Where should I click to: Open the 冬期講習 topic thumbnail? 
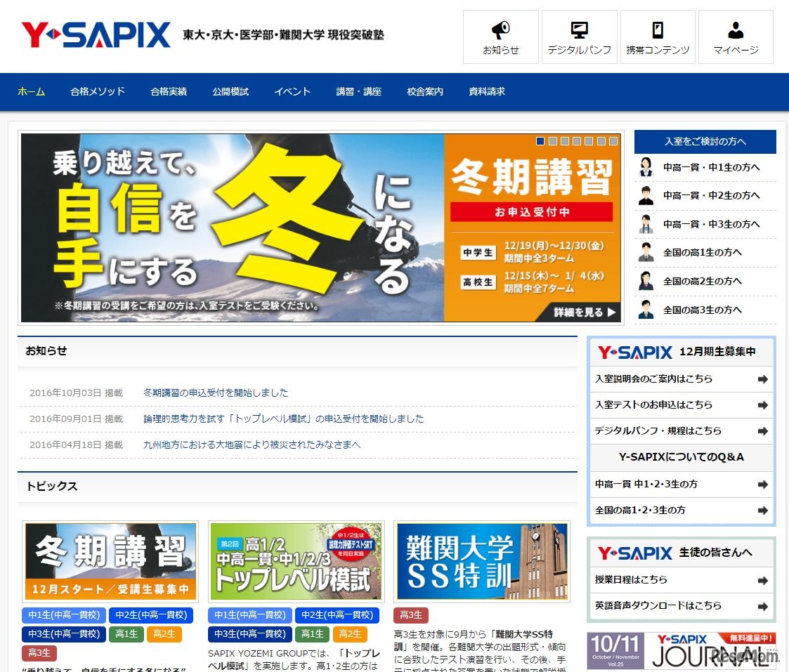[x=110, y=561]
